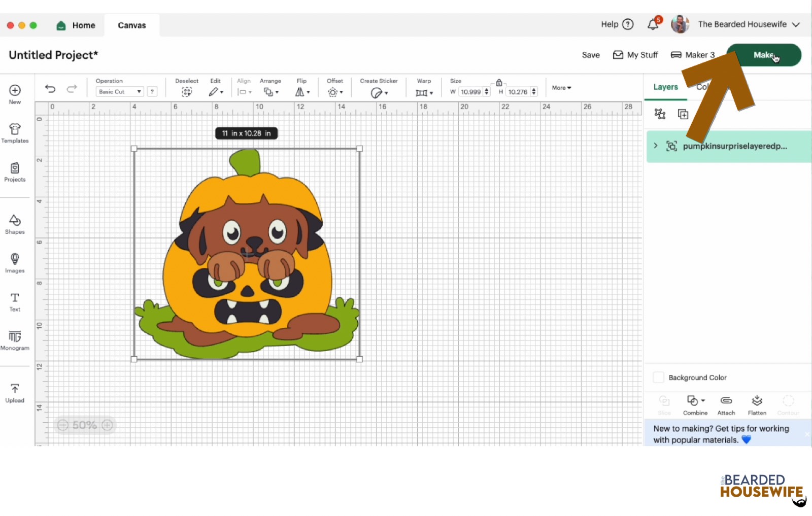This screenshot has width=812, height=516.
Task: Click the Save button
Action: [591, 55]
